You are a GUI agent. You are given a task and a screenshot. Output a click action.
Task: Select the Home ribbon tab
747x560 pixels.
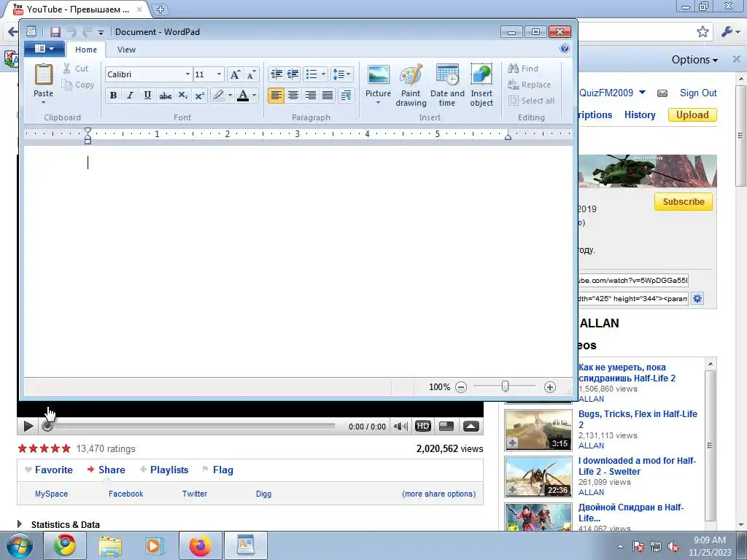pos(86,50)
